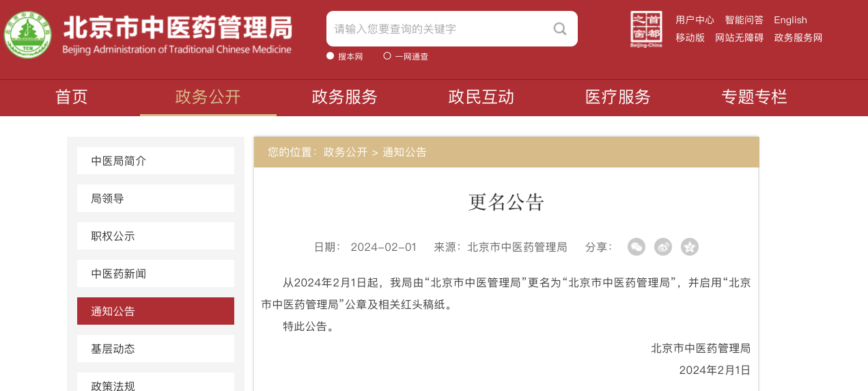868x391 pixels.
Task: Open the 智能问答 link
Action: pos(744,20)
